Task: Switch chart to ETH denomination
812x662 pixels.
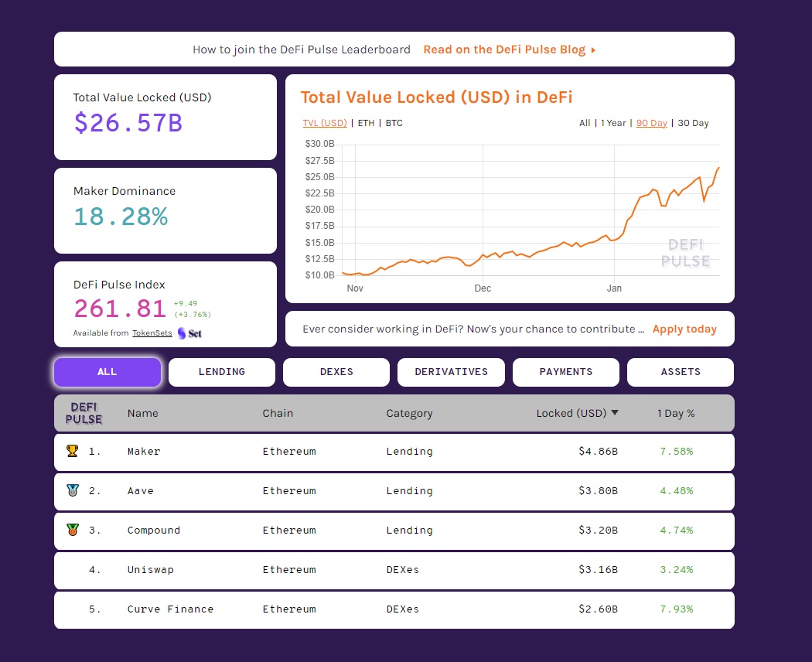Action: pos(366,123)
